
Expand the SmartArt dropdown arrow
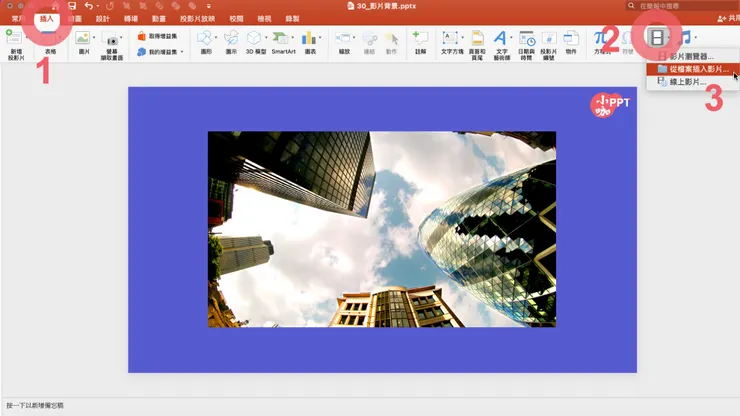tap(292, 38)
